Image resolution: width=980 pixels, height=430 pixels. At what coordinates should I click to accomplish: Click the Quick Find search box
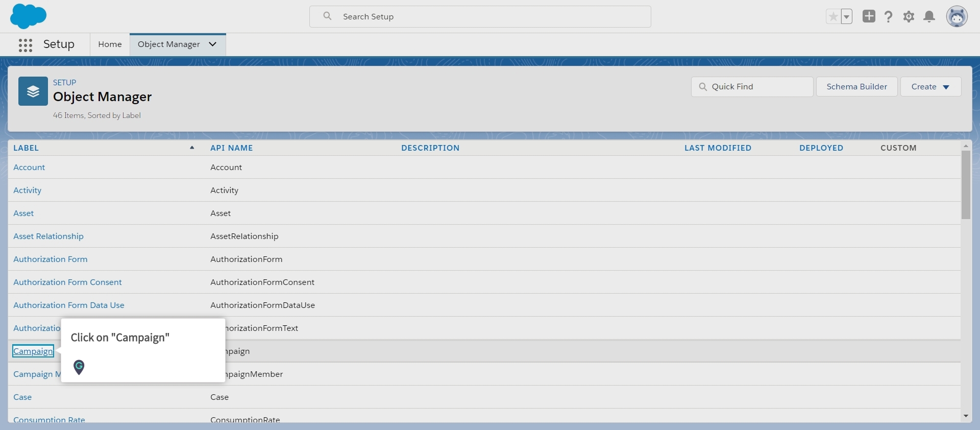point(752,87)
